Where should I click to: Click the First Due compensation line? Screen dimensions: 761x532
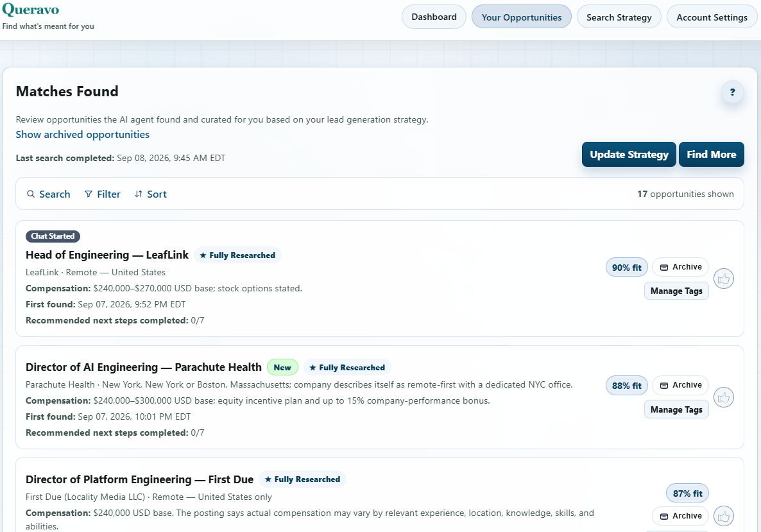(310, 519)
